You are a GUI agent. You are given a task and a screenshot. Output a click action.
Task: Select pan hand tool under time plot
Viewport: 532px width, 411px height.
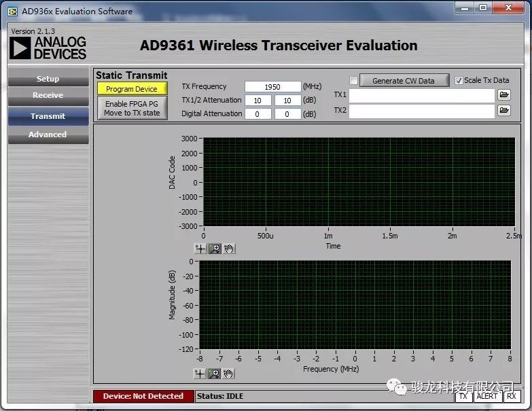tap(228, 249)
